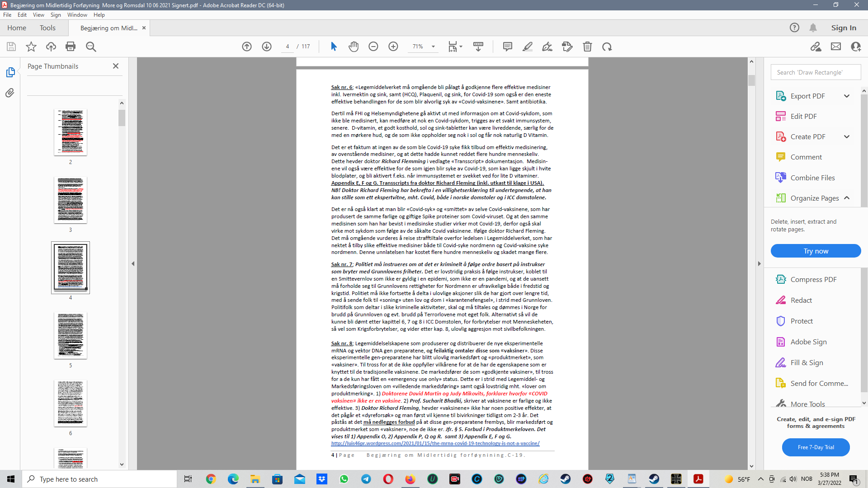Open the Window menu
This screenshot has width=868, height=488.
coord(77,15)
